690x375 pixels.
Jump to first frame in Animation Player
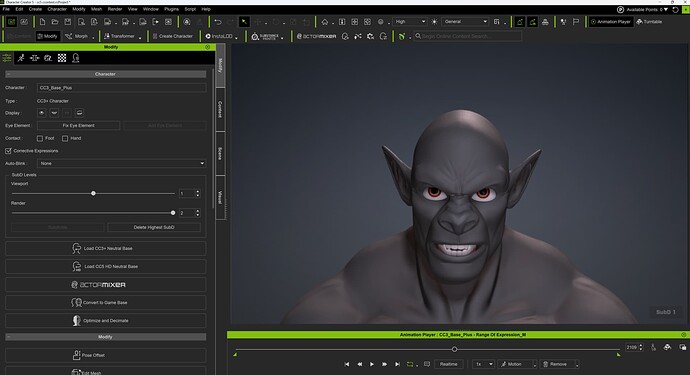point(347,364)
